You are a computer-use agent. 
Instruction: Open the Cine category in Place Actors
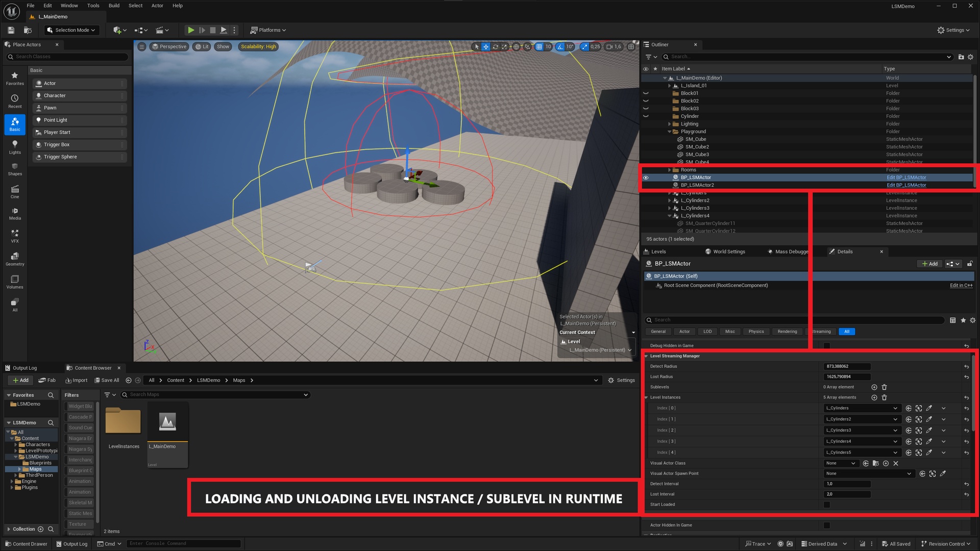(15, 192)
